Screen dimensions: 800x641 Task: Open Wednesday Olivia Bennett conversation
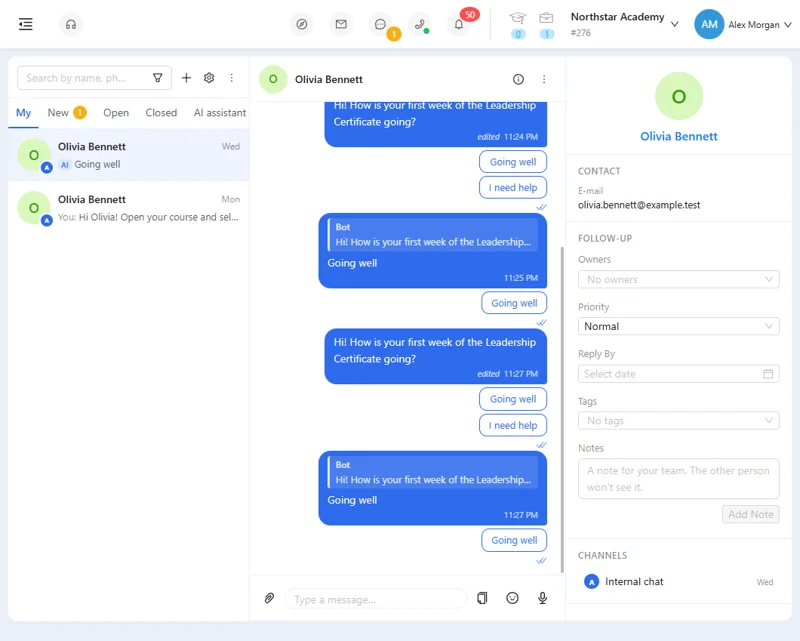[129, 155]
